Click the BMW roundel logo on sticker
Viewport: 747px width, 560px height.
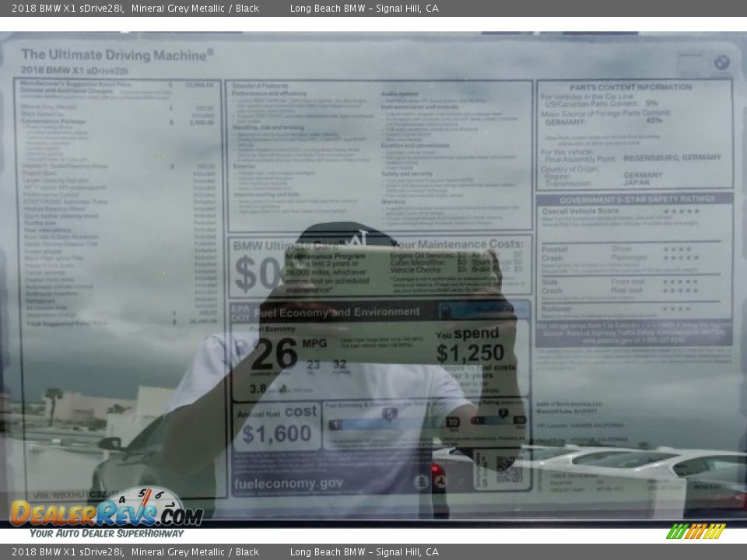(721, 63)
